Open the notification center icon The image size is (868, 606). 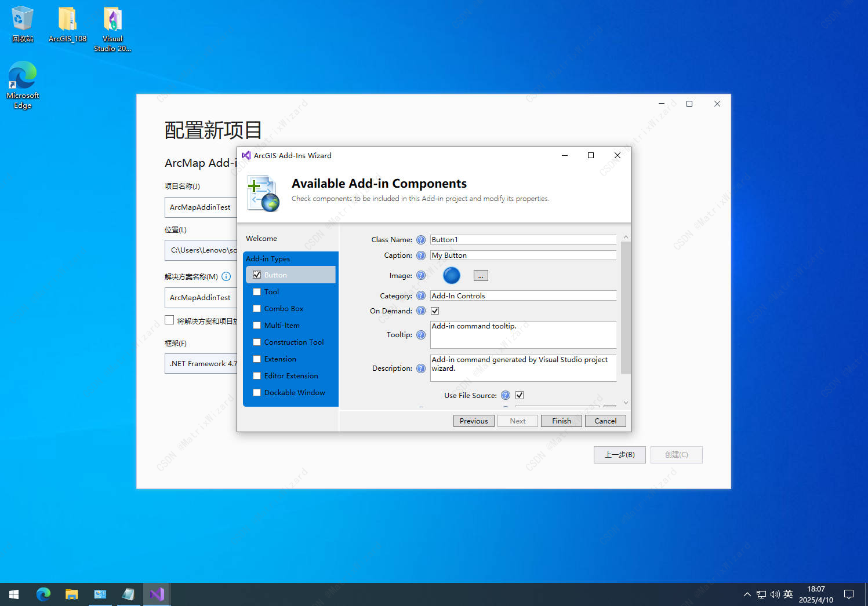[849, 594]
